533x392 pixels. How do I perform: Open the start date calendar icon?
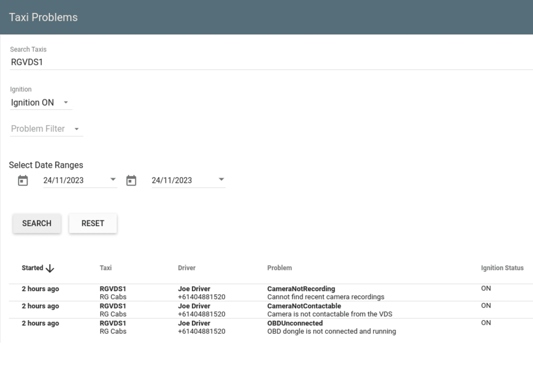[x=23, y=180]
